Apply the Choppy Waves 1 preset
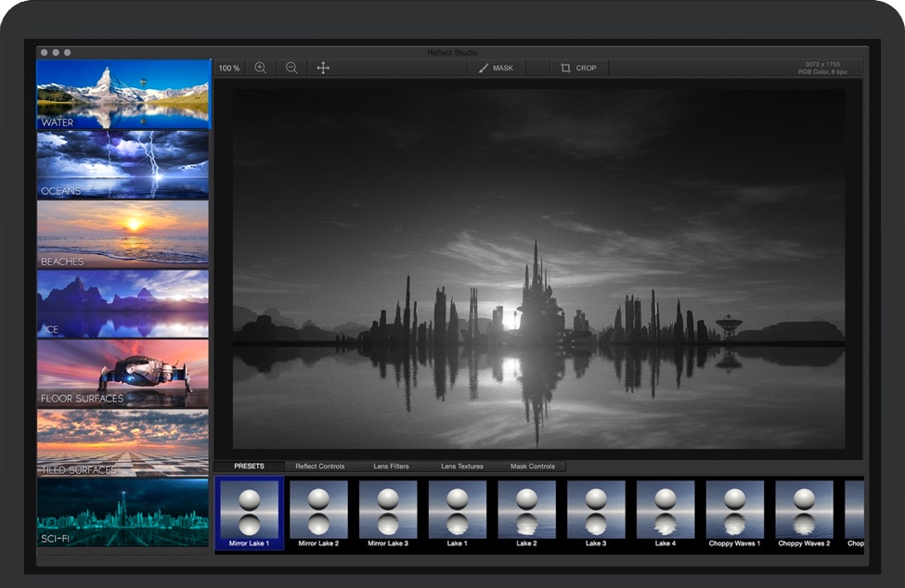 735,510
